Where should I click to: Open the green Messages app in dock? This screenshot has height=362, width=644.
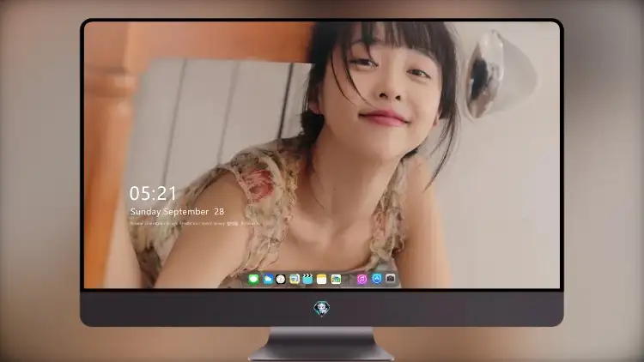click(x=253, y=279)
